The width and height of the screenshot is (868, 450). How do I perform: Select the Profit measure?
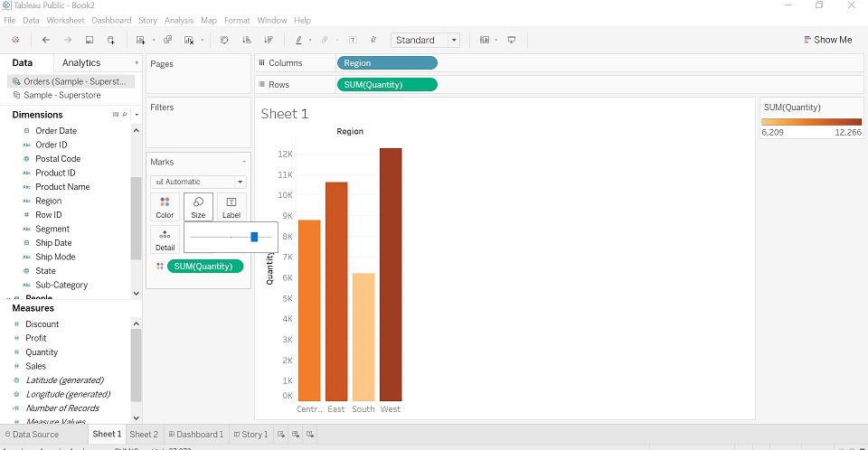pyautogui.click(x=35, y=338)
